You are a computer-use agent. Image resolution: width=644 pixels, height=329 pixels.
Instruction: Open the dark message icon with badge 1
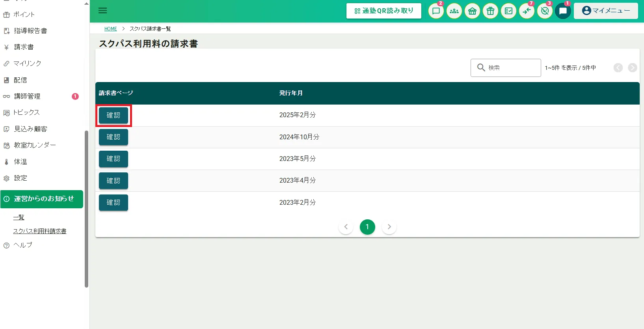tap(563, 11)
